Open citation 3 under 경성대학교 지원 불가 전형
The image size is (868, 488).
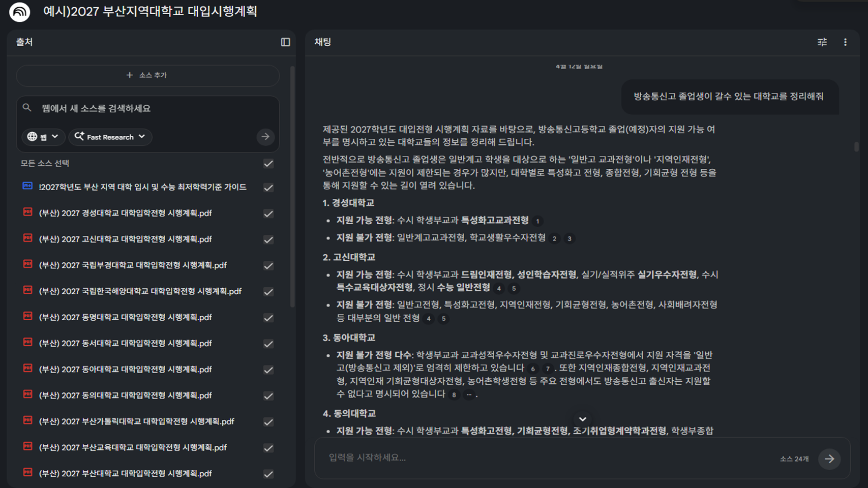[x=570, y=238]
